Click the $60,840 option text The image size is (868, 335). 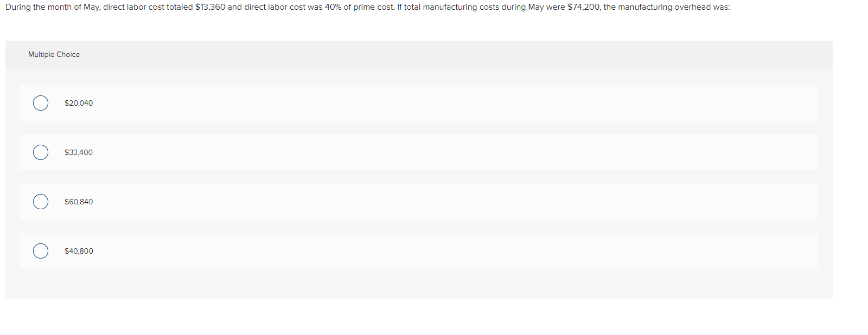[x=79, y=202]
